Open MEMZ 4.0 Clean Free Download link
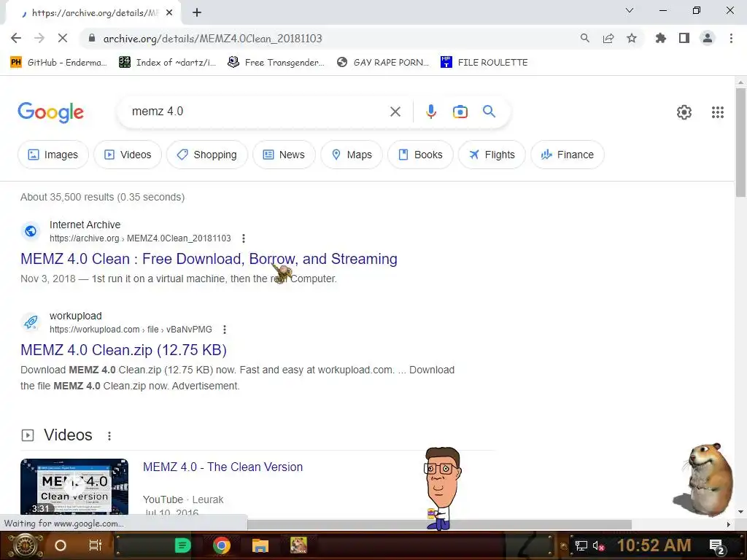This screenshot has width=747, height=560. (209, 259)
